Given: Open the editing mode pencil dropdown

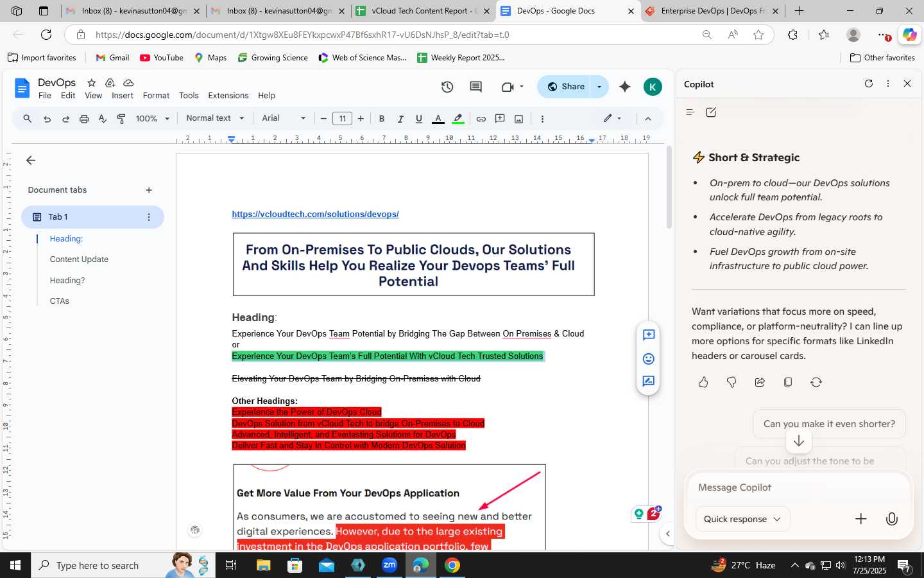Looking at the screenshot, I should (612, 118).
